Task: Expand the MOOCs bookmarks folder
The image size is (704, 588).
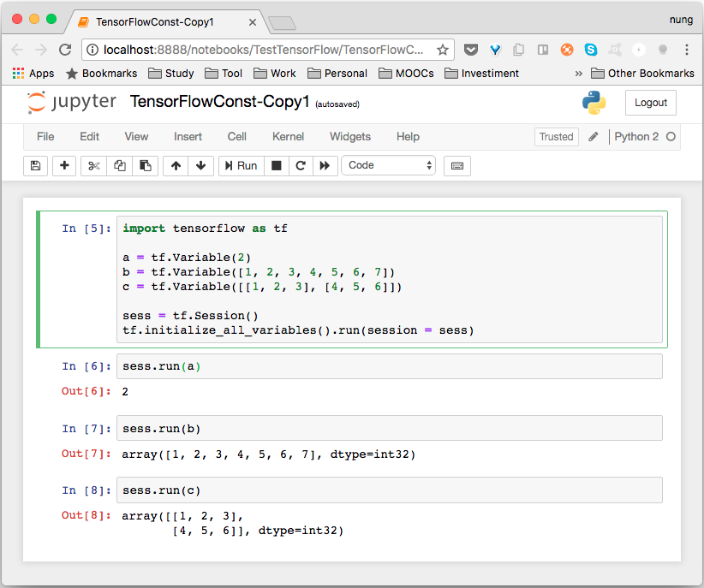Action: click(x=406, y=73)
